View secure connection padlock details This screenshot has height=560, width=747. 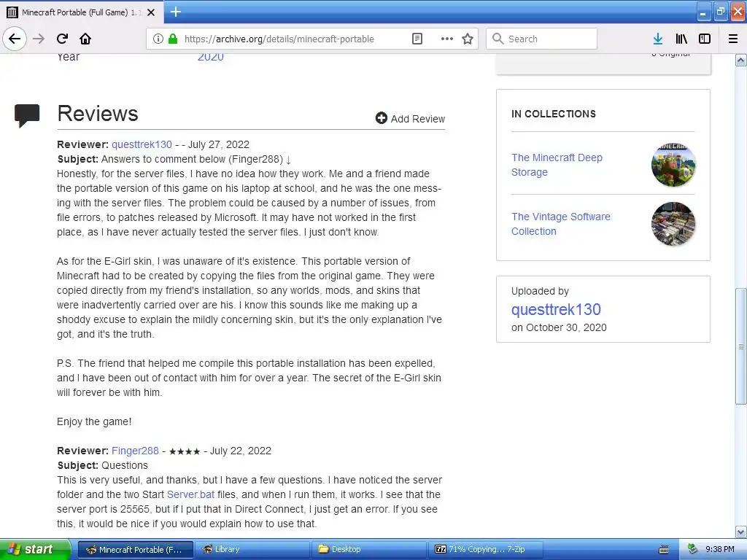pos(173,39)
